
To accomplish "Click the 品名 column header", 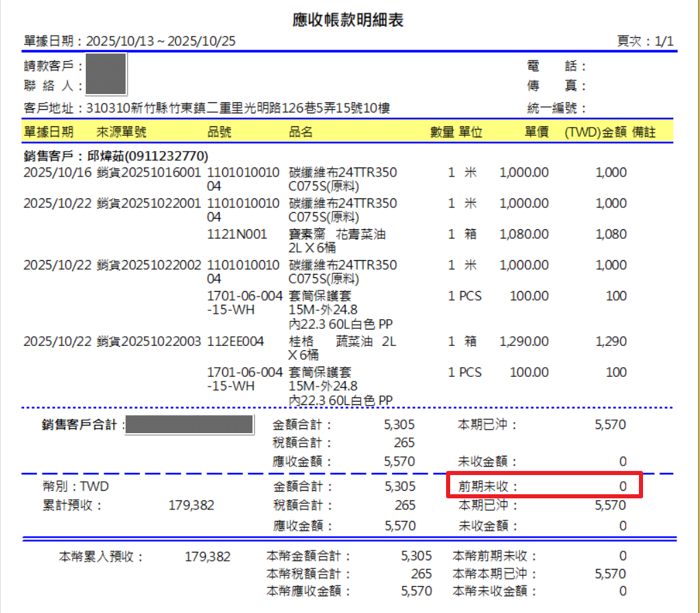I will pyautogui.click(x=301, y=132).
